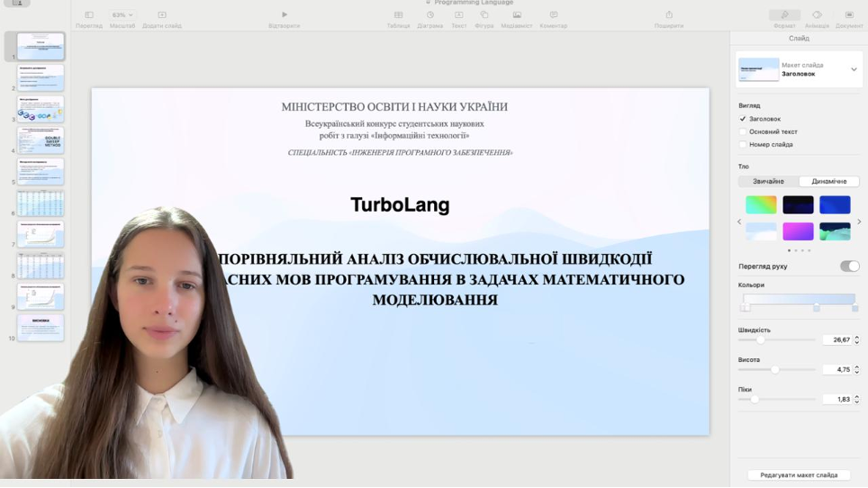Show next background swatches with right arrow
This screenshot has height=488, width=868.
click(859, 221)
